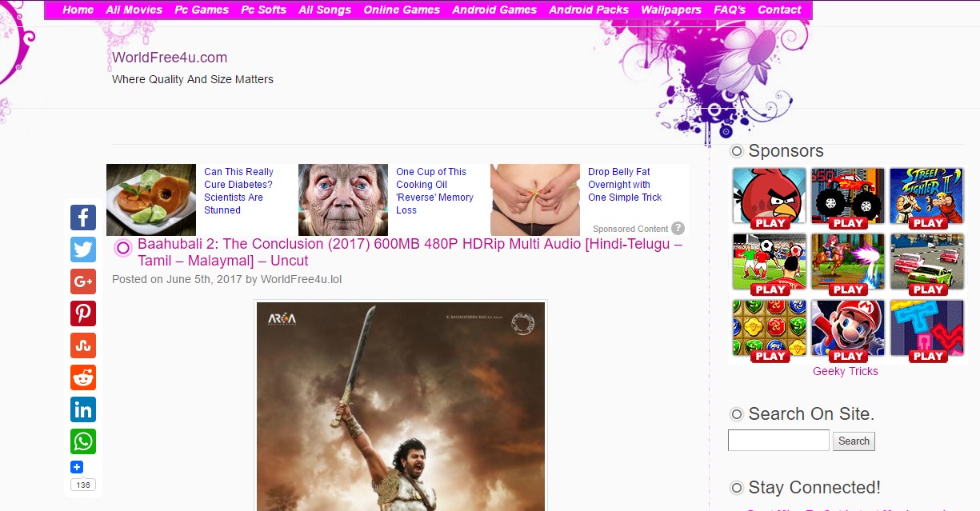Play the car racing sponsor game
Viewport: 980px width, 511px height.
(x=927, y=264)
